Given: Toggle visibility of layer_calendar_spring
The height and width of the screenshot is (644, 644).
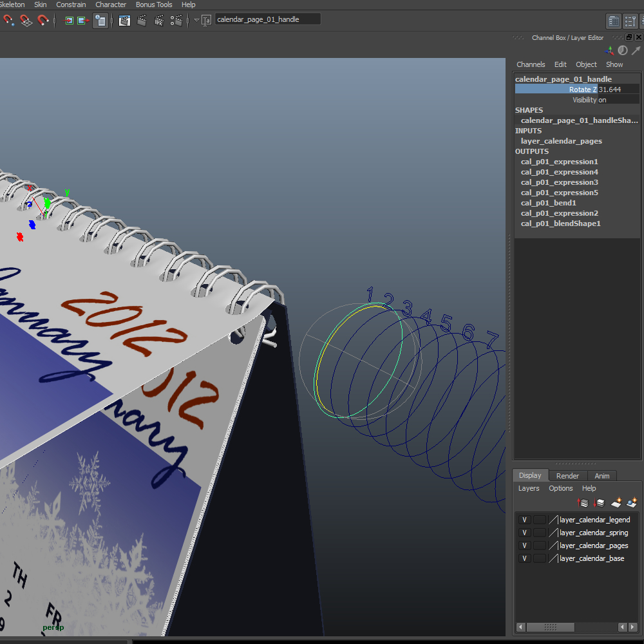Looking at the screenshot, I should tap(524, 533).
